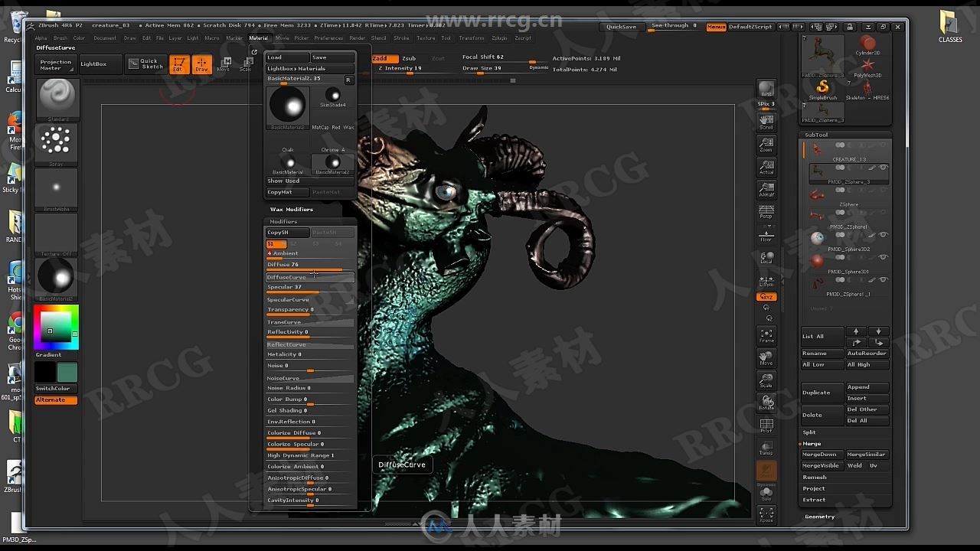Viewport: 980px width, 551px height.
Task: Open the Preferences menu
Action: [328, 37]
